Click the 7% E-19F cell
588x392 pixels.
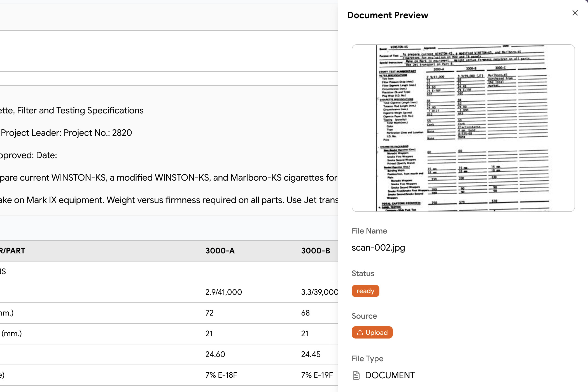point(317,375)
